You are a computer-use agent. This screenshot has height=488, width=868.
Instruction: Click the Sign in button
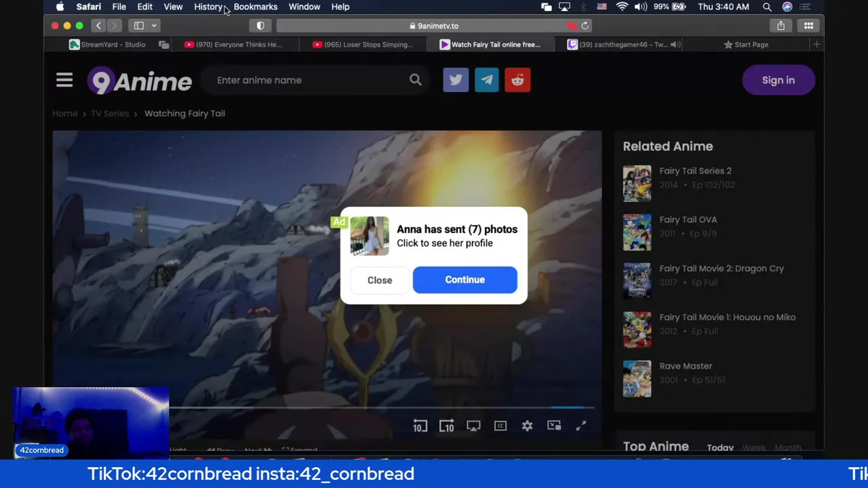click(x=778, y=80)
